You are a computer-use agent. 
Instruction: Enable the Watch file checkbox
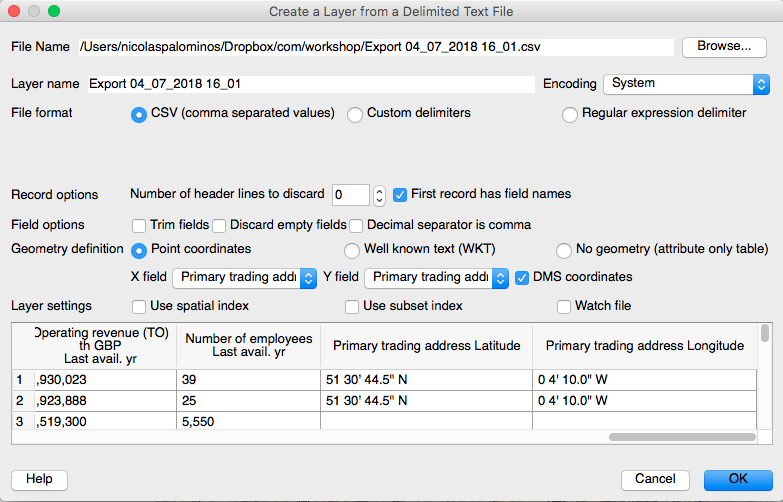564,307
